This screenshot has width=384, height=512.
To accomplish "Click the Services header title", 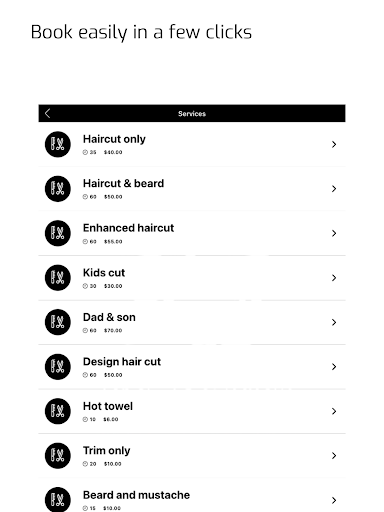I will coord(192,114).
